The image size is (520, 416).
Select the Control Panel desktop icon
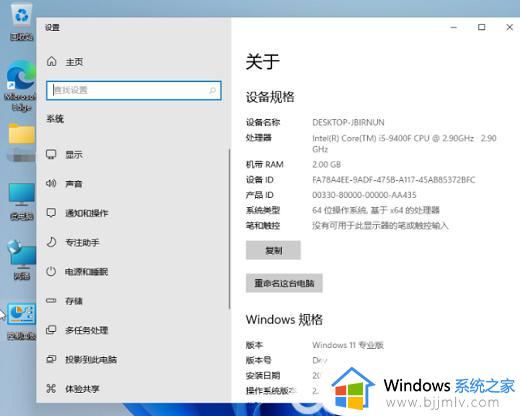(21, 322)
